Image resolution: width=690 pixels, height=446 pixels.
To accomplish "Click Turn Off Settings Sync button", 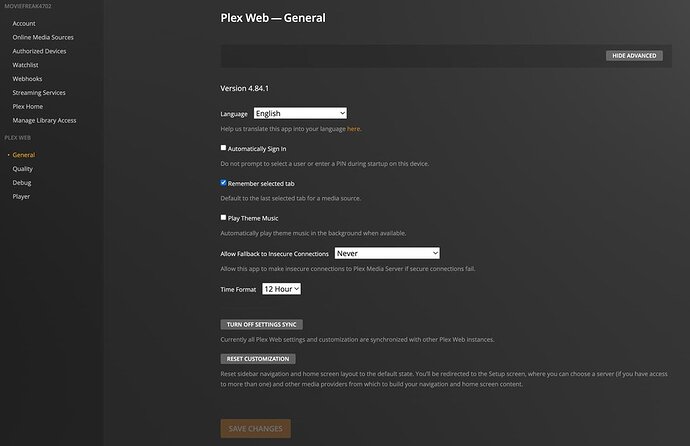I will 261,325.
